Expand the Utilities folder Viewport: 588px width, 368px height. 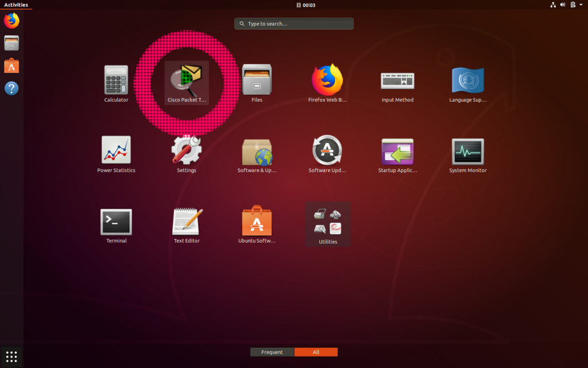click(x=328, y=224)
